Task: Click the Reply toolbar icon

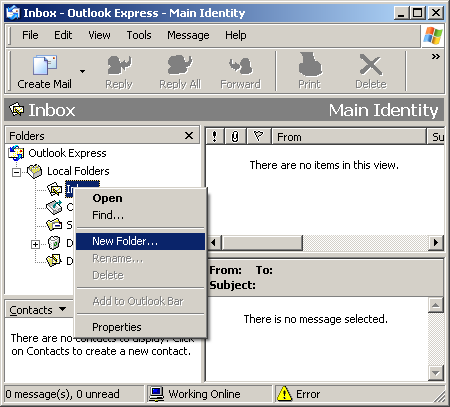Action: click(119, 65)
